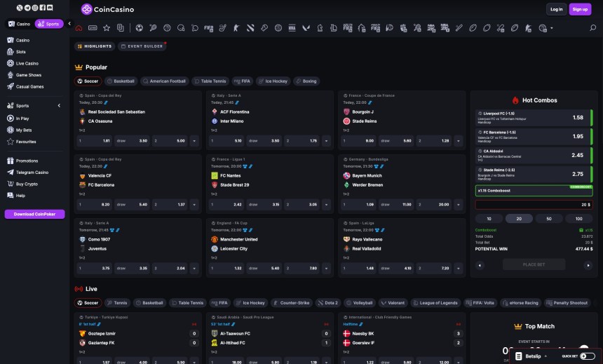603x364 pixels.
Task: Click the CoinCasino logo
Action: [x=108, y=9]
